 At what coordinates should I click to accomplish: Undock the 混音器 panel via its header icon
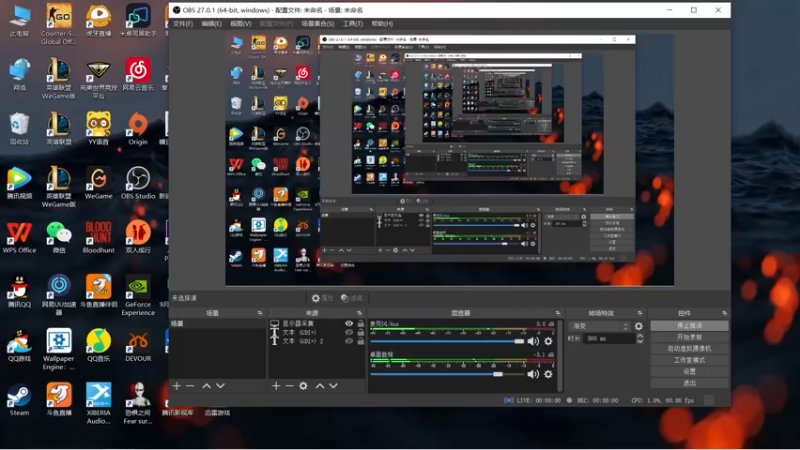(558, 313)
